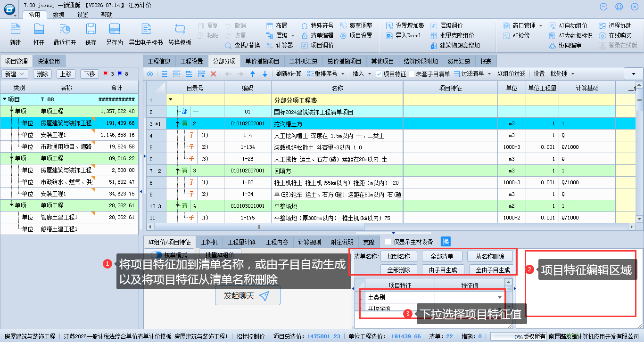The height and width of the screenshot is (342, 644).
Task: Select the 回填方 row in the grid
Action: tap(391, 171)
